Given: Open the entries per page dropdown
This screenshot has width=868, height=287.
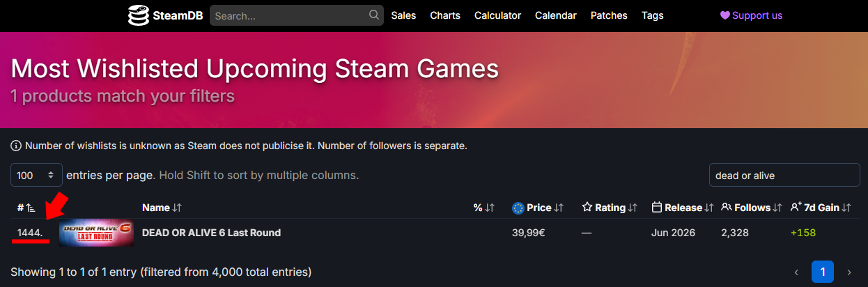Looking at the screenshot, I should 36,176.
